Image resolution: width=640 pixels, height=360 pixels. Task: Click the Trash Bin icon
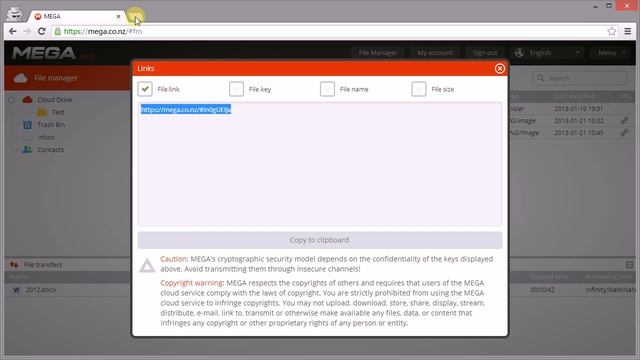tap(27, 124)
